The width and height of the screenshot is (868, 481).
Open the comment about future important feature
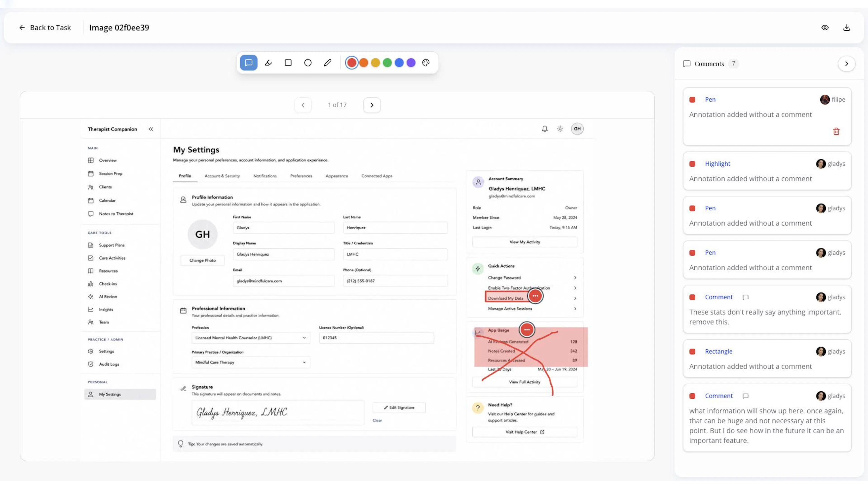click(x=767, y=418)
